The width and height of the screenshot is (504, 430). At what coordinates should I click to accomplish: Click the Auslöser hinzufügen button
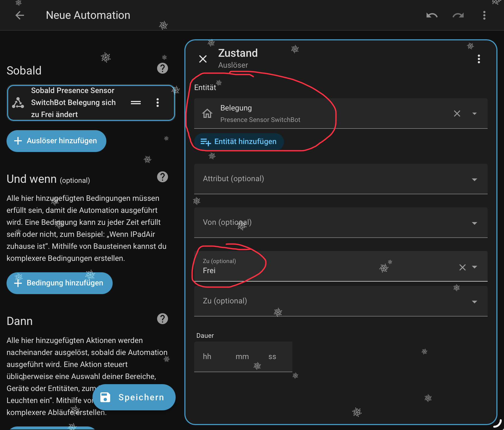coord(56,141)
